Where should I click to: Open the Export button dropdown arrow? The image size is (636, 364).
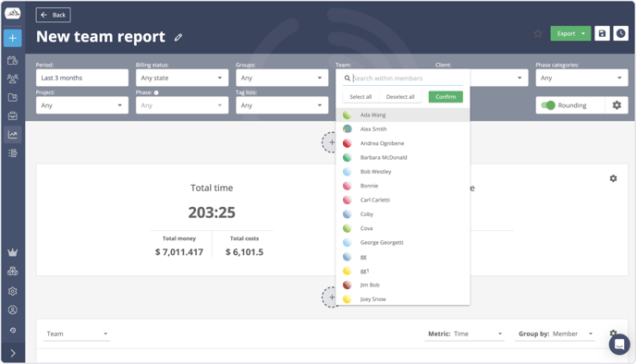coord(583,33)
